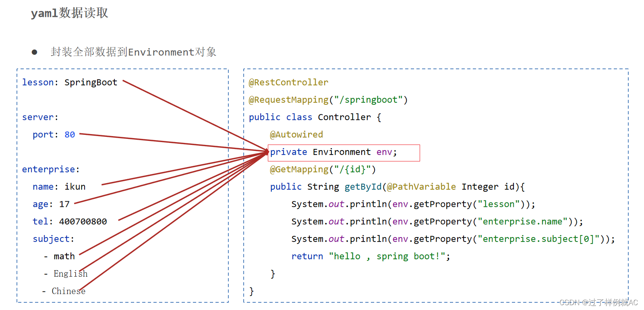Click the heading 'yaml数据读取'
Viewport: 644px width, 310px height.
pos(69,13)
